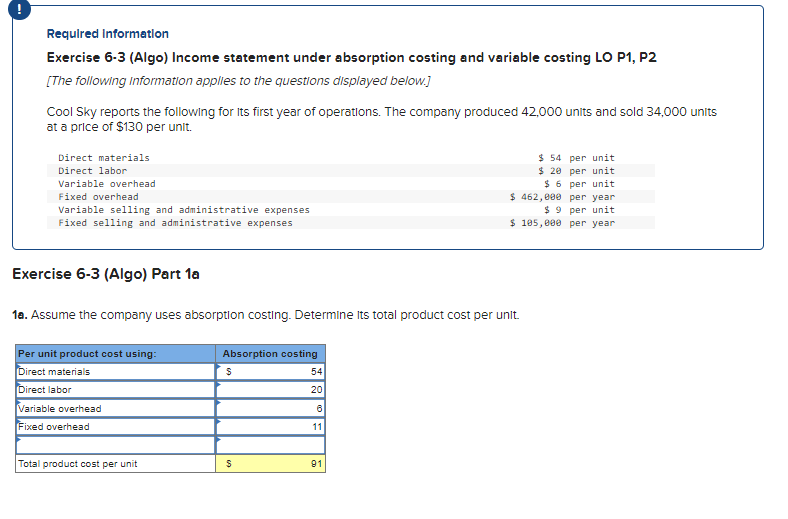This screenshot has width=788, height=519.
Task: Click the exclamation alert icon
Action: coord(20,9)
